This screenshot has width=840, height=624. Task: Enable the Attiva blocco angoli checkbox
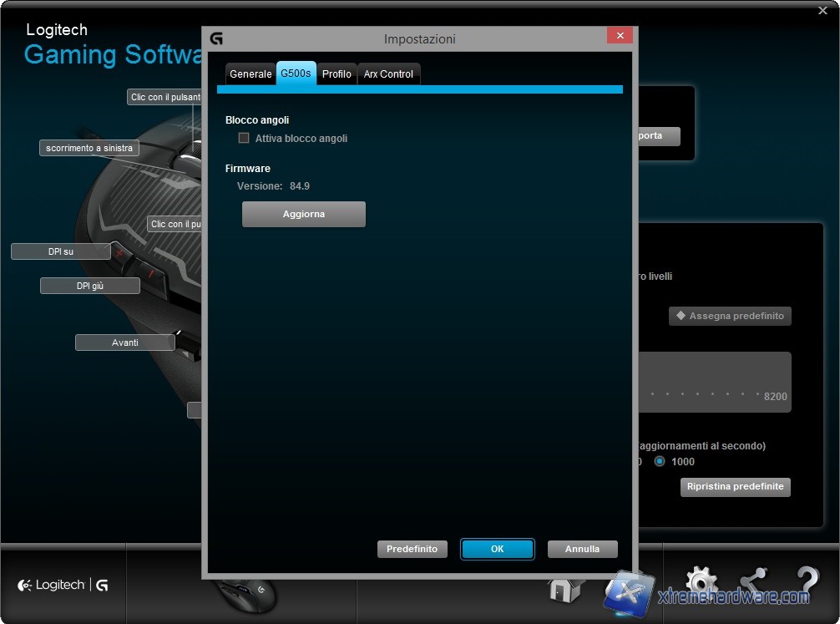coord(244,139)
